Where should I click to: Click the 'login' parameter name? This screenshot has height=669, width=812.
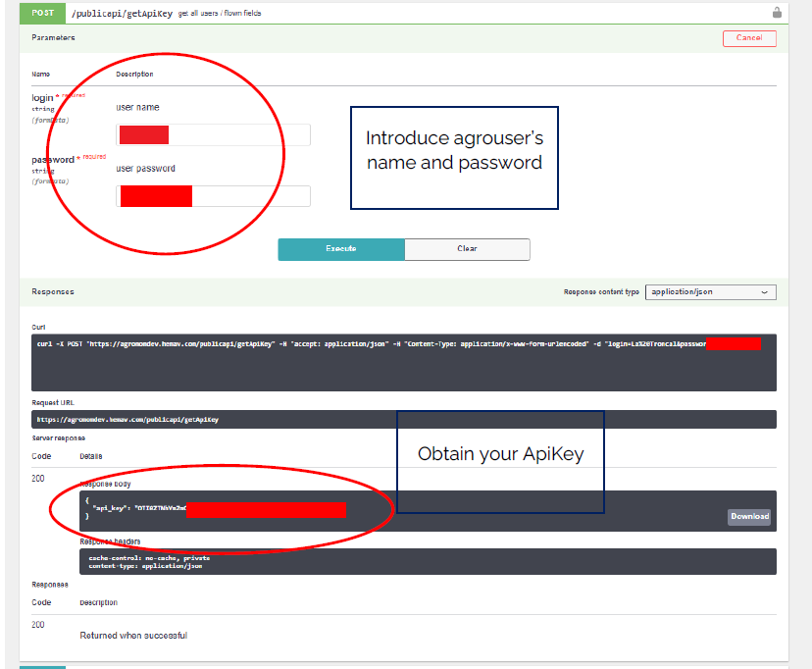pyautogui.click(x=42, y=98)
